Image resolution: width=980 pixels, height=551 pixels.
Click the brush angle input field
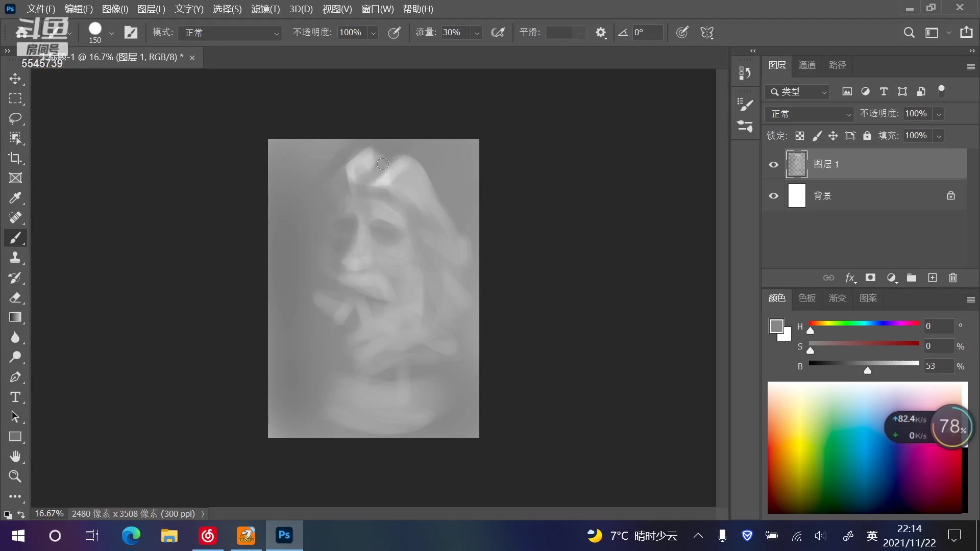[647, 33]
